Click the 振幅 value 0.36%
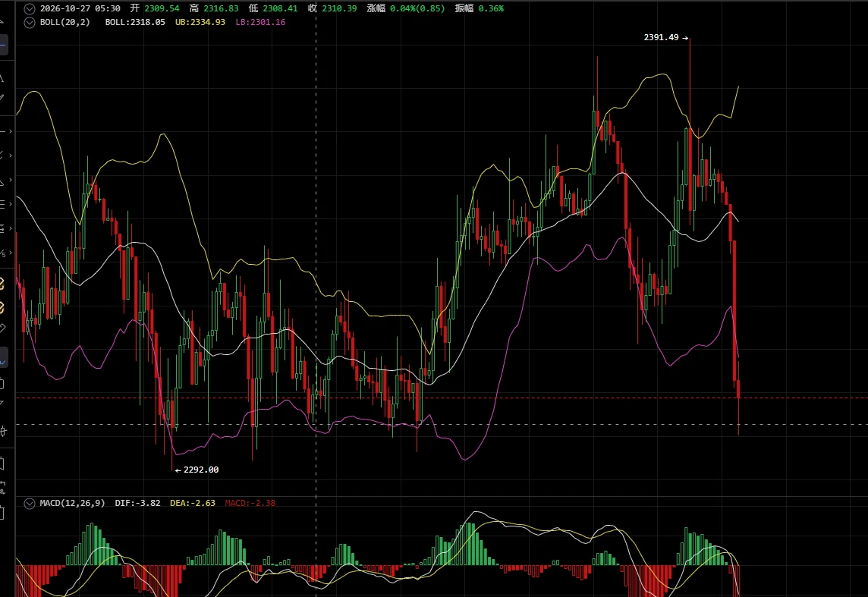The width and height of the screenshot is (868, 597). pos(491,8)
